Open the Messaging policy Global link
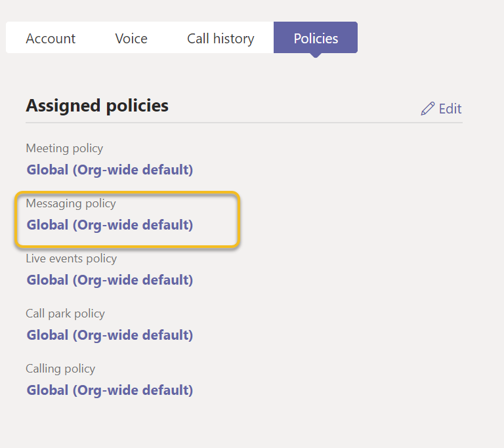 (110, 225)
